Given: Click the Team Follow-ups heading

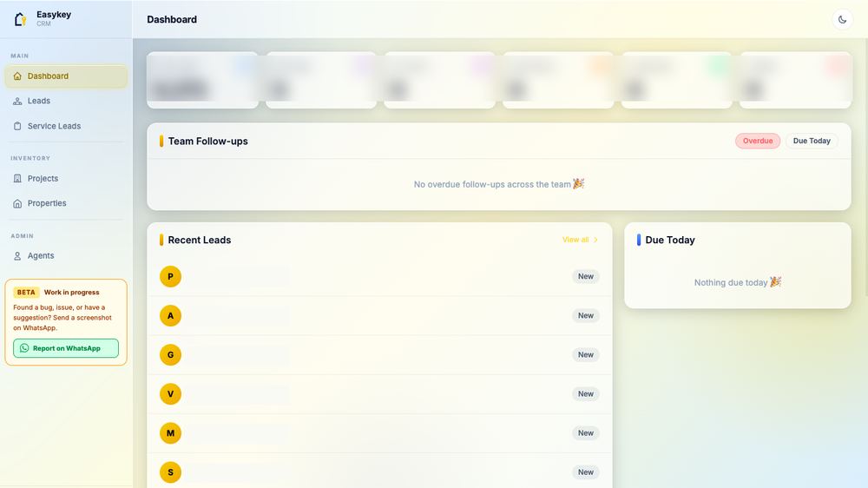Looking at the screenshot, I should point(207,142).
